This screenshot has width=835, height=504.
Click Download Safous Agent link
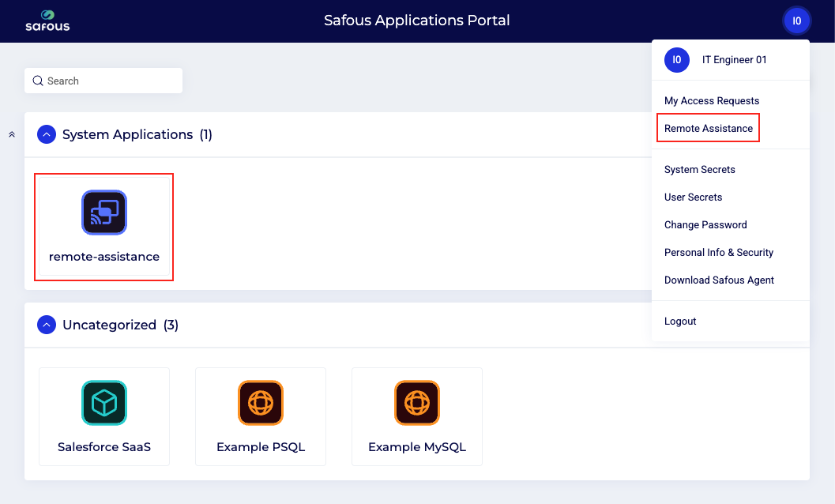coord(719,280)
